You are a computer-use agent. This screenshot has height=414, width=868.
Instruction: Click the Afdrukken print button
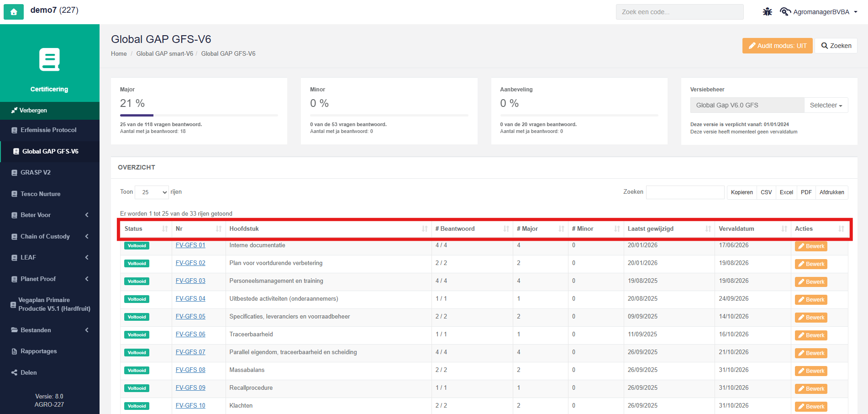pyautogui.click(x=831, y=192)
